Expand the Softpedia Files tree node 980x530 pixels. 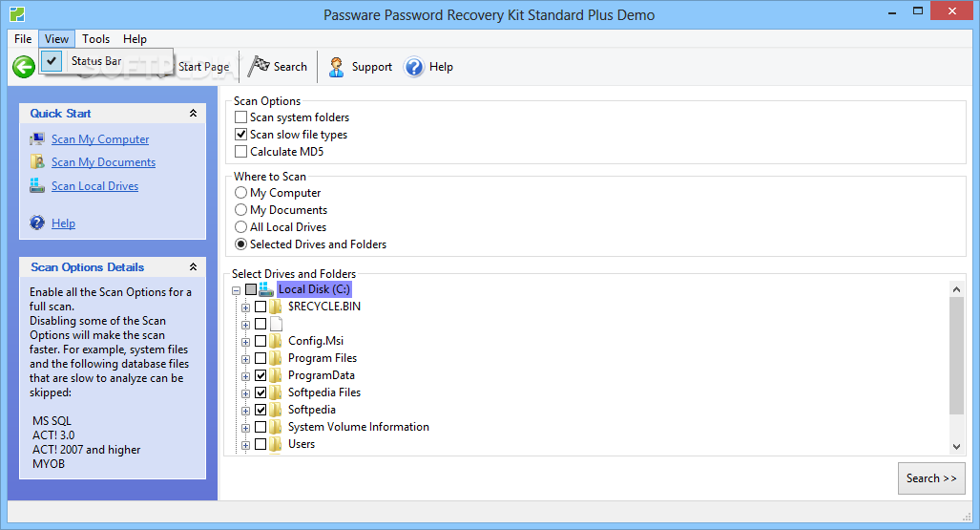pos(245,393)
